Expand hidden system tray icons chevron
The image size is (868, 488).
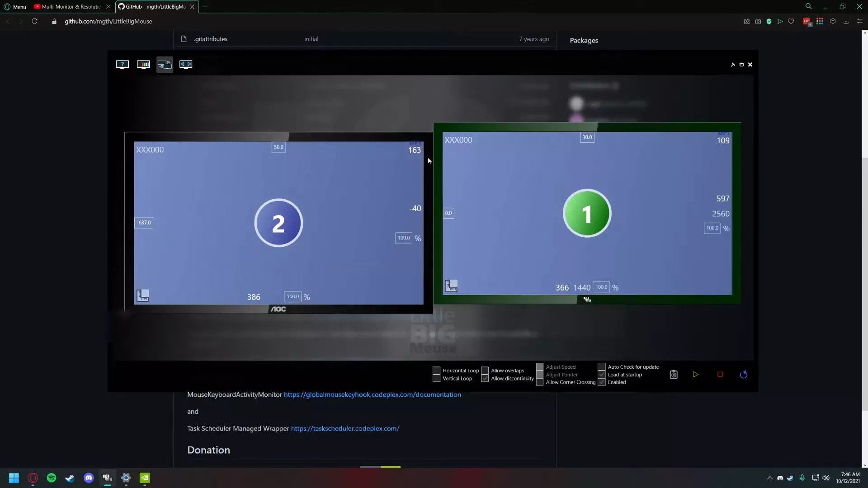pyautogui.click(x=769, y=478)
